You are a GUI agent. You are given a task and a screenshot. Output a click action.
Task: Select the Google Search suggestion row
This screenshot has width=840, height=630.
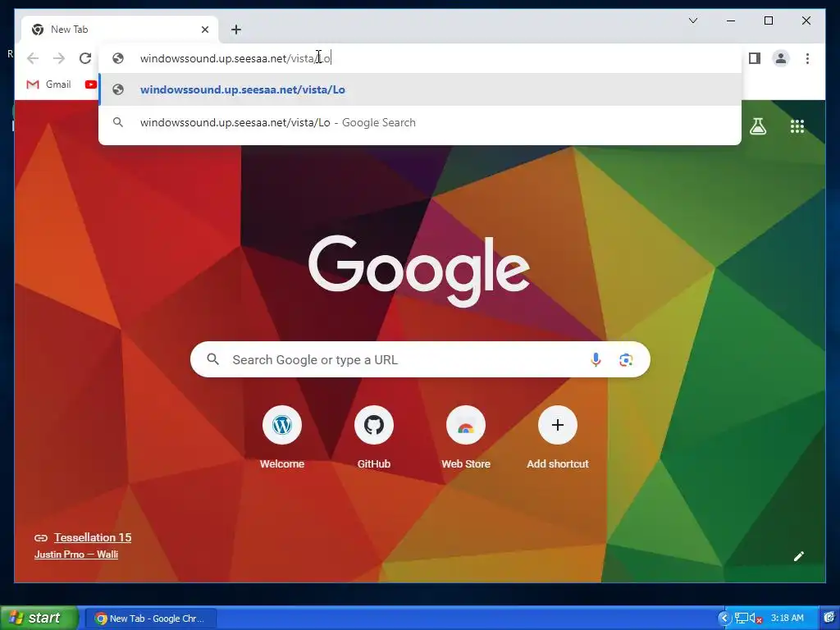pyautogui.click(x=420, y=123)
